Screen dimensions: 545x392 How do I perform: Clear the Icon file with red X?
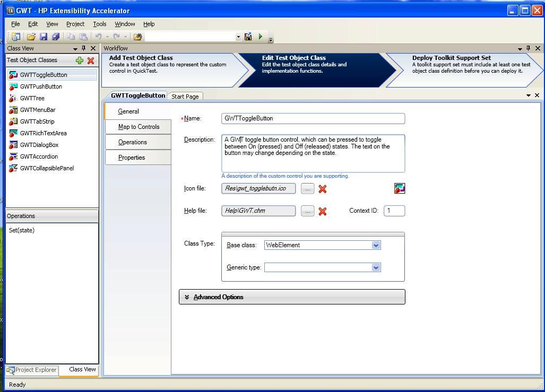[323, 189]
